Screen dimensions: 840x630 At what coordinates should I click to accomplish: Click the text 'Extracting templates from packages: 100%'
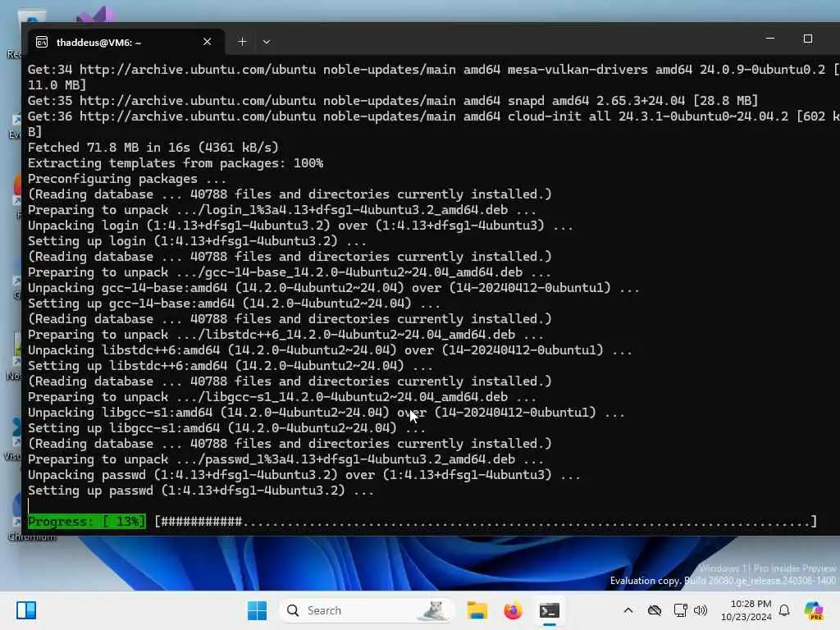[x=176, y=163]
